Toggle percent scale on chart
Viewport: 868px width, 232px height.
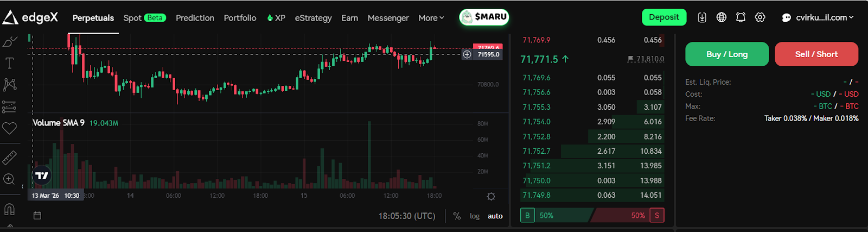point(457,216)
